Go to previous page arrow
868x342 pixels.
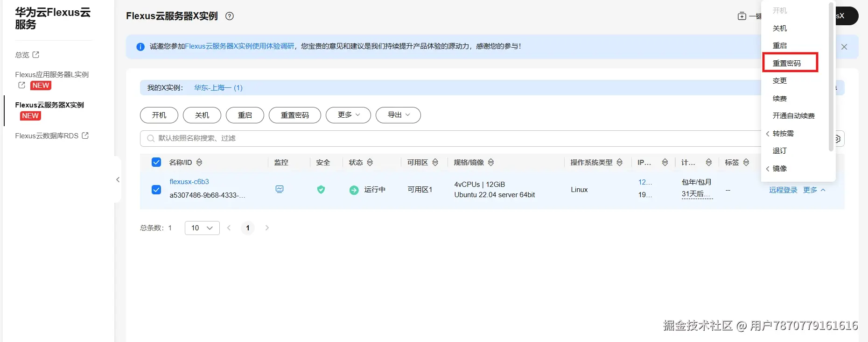229,228
